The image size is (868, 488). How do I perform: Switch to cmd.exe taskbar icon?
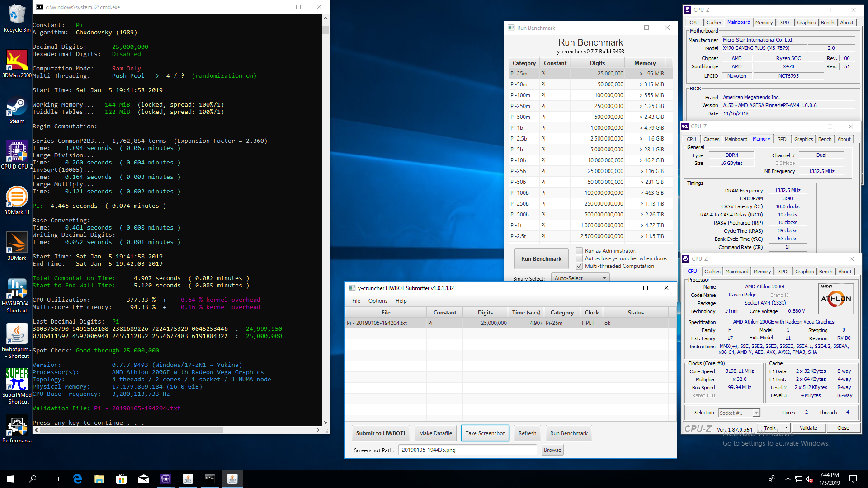point(210,479)
